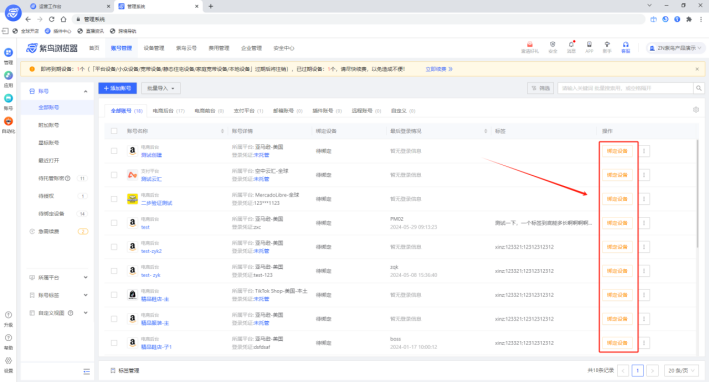The width and height of the screenshot is (709, 383).
Task: Open the 帮助 icon at bottom left
Action: coord(8,338)
